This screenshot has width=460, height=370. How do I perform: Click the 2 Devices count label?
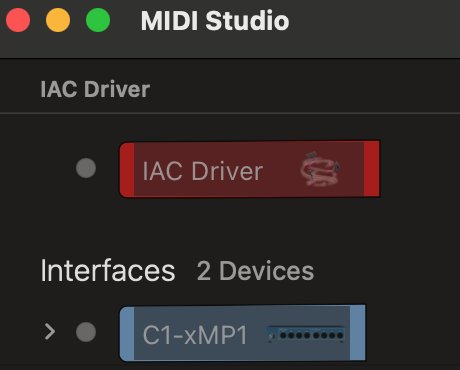(255, 271)
